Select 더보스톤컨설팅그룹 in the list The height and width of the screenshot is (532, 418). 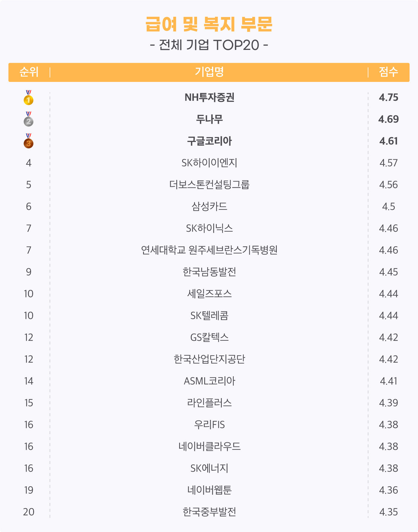(x=209, y=185)
